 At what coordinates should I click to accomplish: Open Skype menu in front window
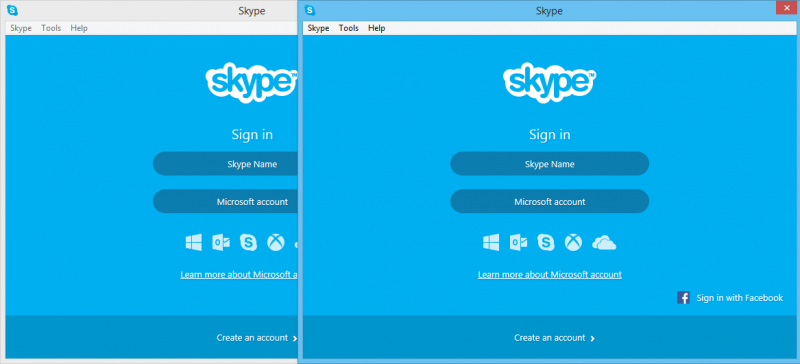coord(318,28)
